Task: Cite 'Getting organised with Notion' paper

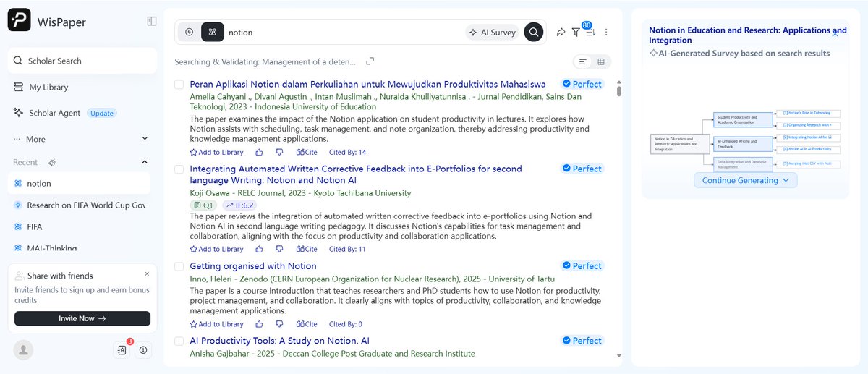Action: [x=307, y=324]
